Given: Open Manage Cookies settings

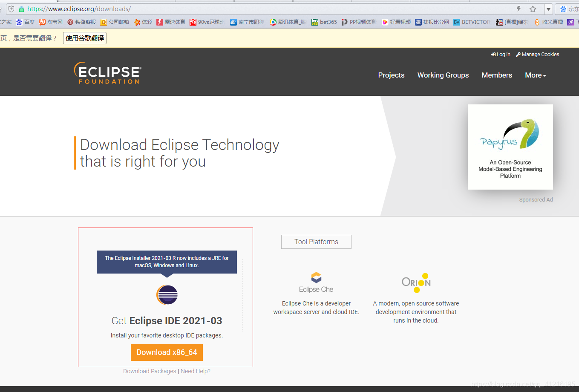Looking at the screenshot, I should 537,55.
